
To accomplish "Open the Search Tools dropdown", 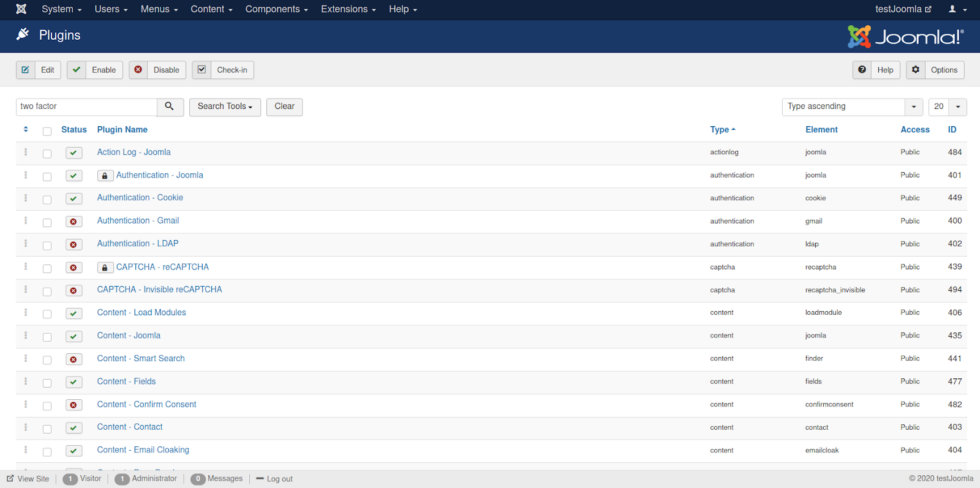I will coord(225,107).
